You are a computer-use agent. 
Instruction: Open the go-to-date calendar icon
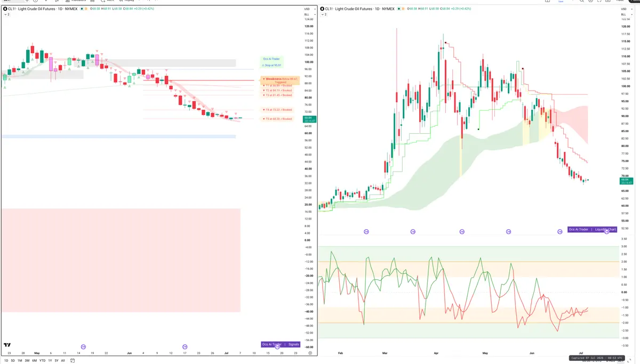(72, 360)
